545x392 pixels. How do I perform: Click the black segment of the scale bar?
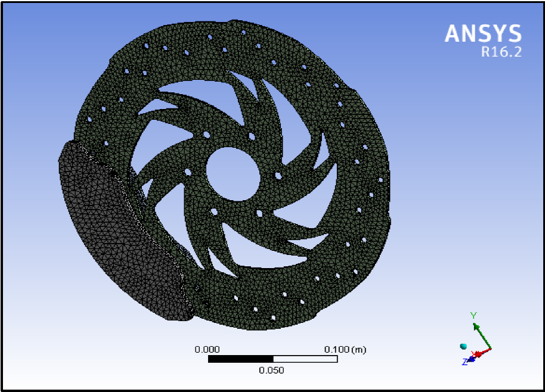[x=240, y=359]
